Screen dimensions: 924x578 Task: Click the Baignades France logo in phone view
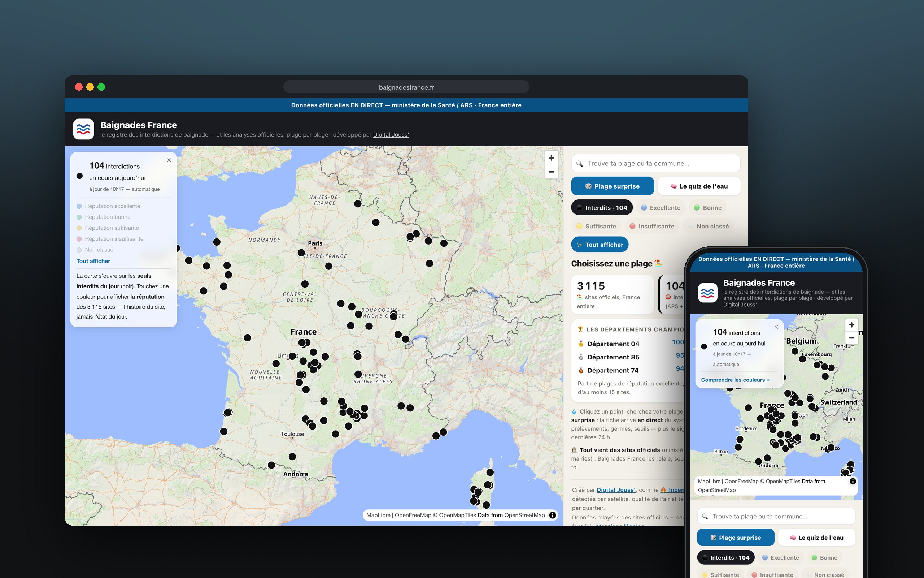707,293
